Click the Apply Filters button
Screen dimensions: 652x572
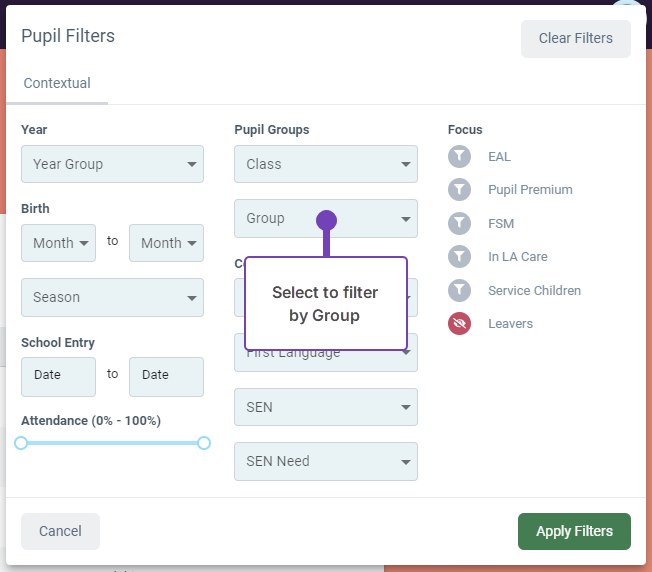coord(574,532)
